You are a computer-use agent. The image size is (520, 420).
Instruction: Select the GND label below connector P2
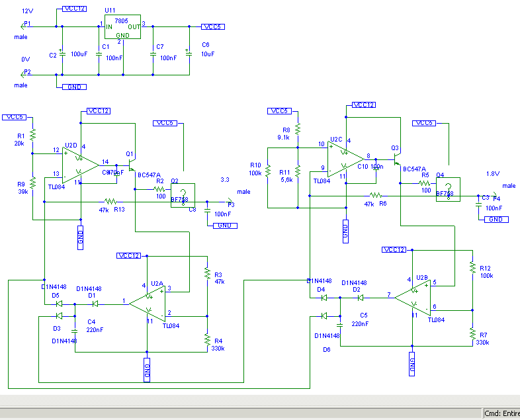[x=73, y=87]
